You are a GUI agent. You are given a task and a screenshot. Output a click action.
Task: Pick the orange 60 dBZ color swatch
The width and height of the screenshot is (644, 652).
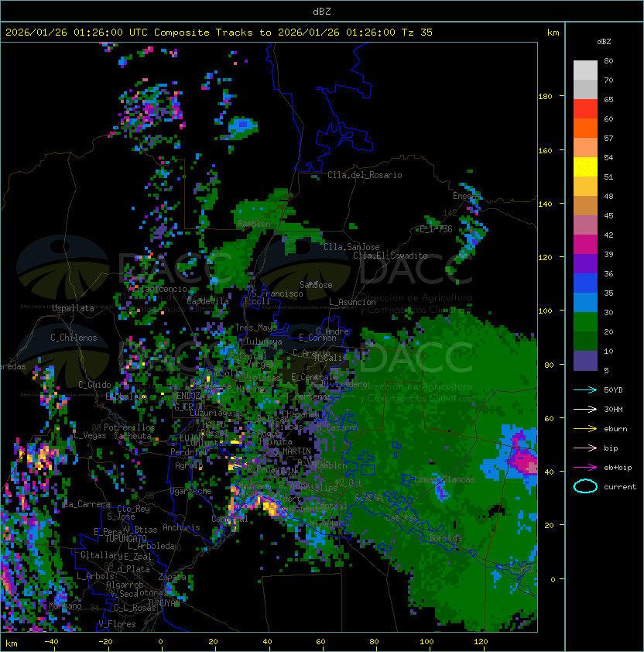point(585,128)
